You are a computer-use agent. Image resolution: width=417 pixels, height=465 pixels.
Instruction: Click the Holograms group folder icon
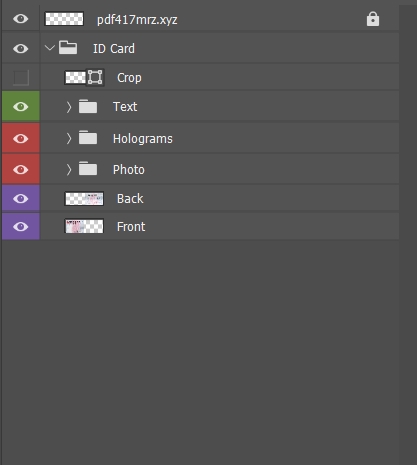point(88,138)
